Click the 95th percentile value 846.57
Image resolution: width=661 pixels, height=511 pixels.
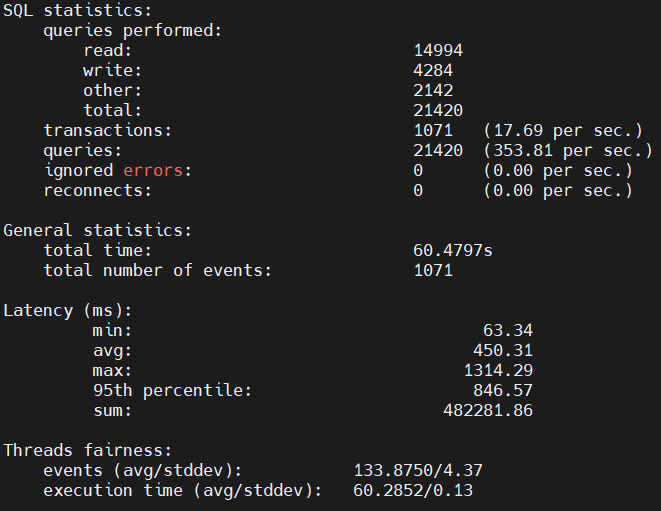pyautogui.click(x=502, y=390)
